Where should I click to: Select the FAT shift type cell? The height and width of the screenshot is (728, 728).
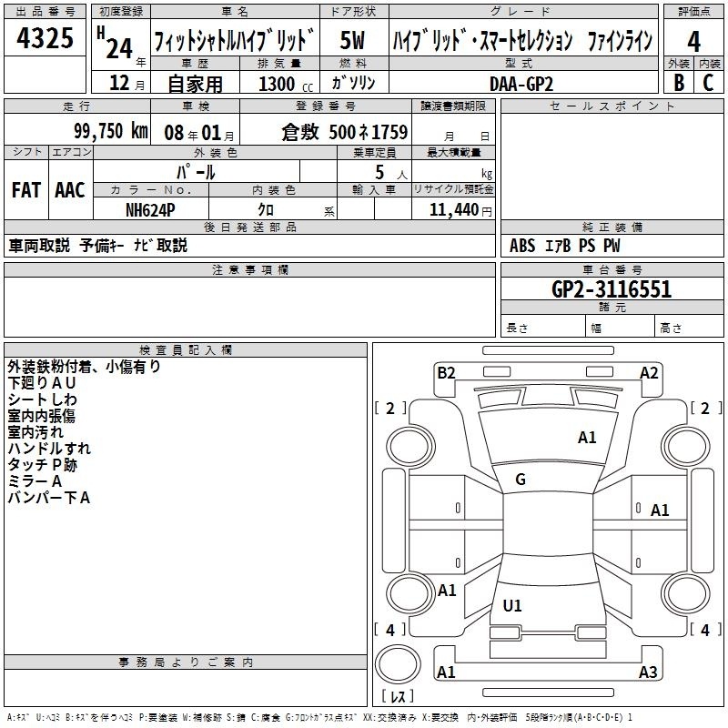coord(25,190)
